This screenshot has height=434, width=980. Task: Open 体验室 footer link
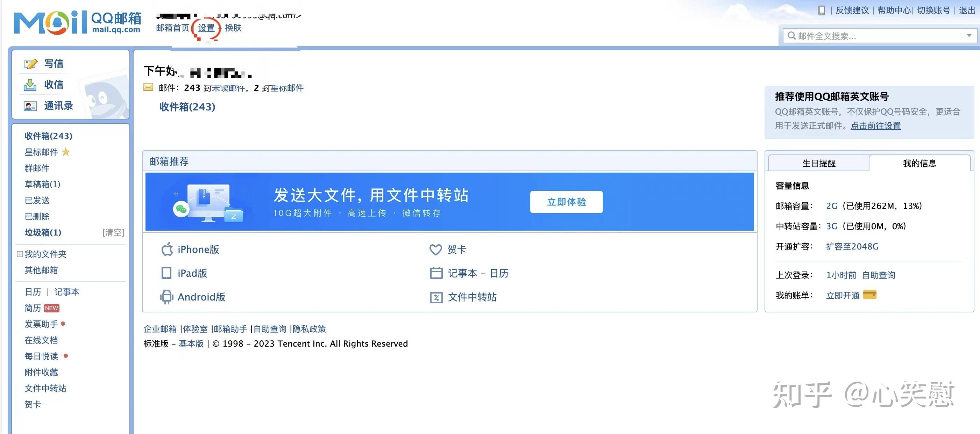195,329
